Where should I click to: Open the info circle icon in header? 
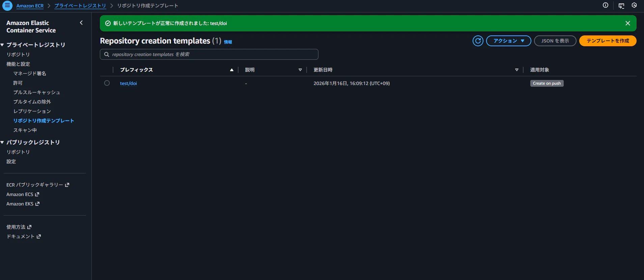(x=606, y=5)
